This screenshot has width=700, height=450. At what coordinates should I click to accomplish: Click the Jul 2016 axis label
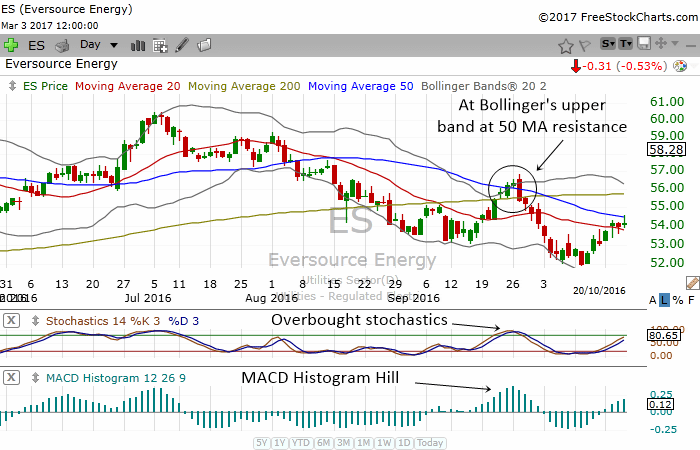point(148,298)
